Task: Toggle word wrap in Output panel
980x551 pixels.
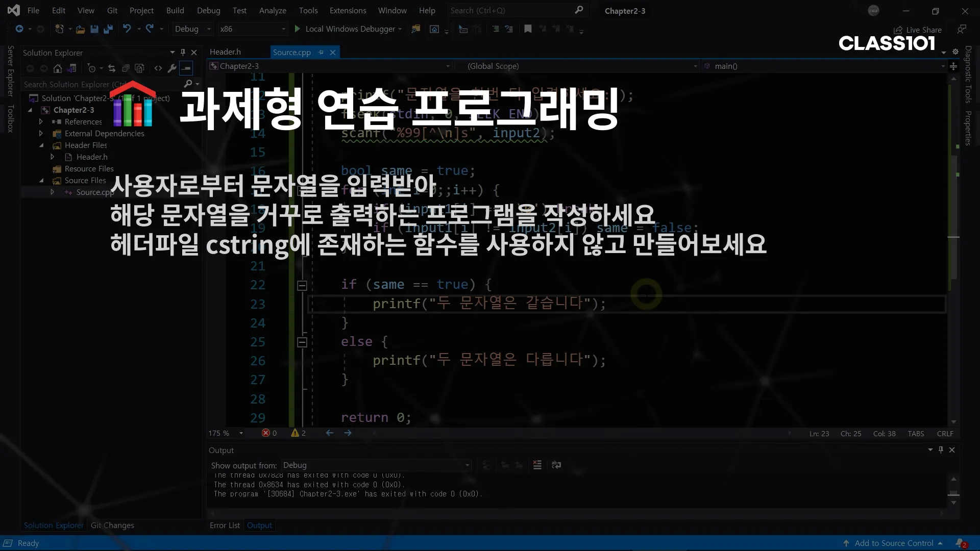Action: (556, 465)
